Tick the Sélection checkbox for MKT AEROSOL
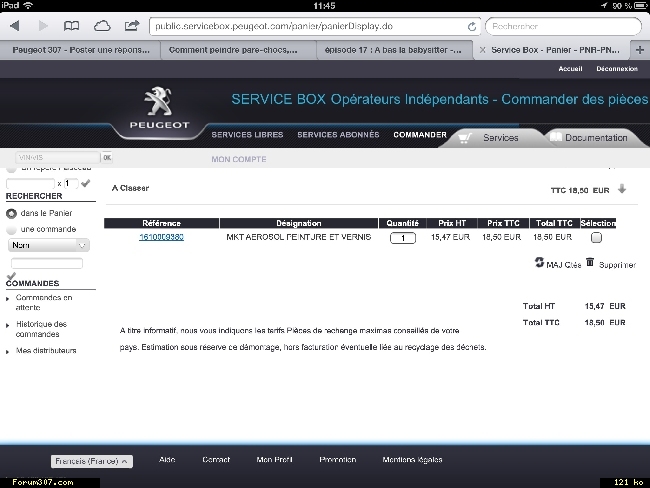650x488 pixels. pos(596,238)
